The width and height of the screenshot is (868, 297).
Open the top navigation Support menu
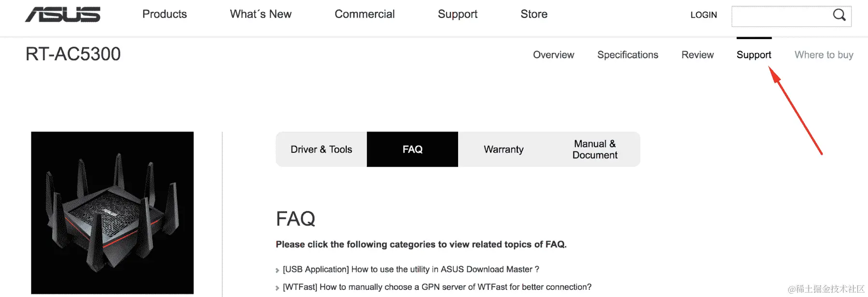[458, 14]
